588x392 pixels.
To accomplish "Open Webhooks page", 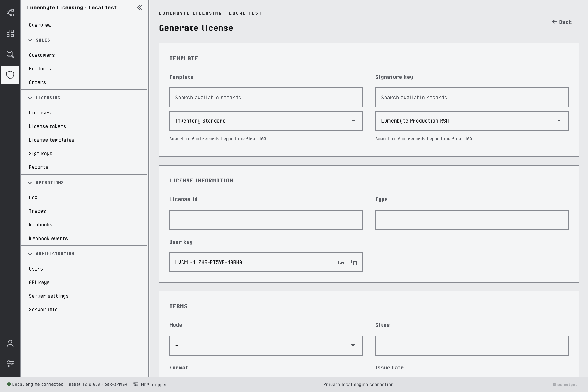I will tap(40, 225).
